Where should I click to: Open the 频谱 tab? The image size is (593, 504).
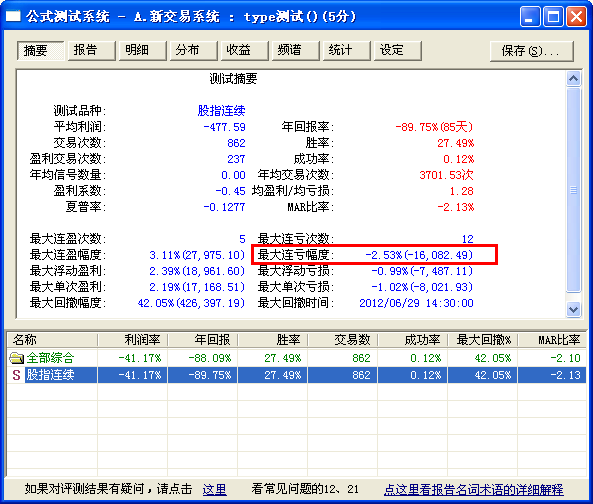point(296,50)
